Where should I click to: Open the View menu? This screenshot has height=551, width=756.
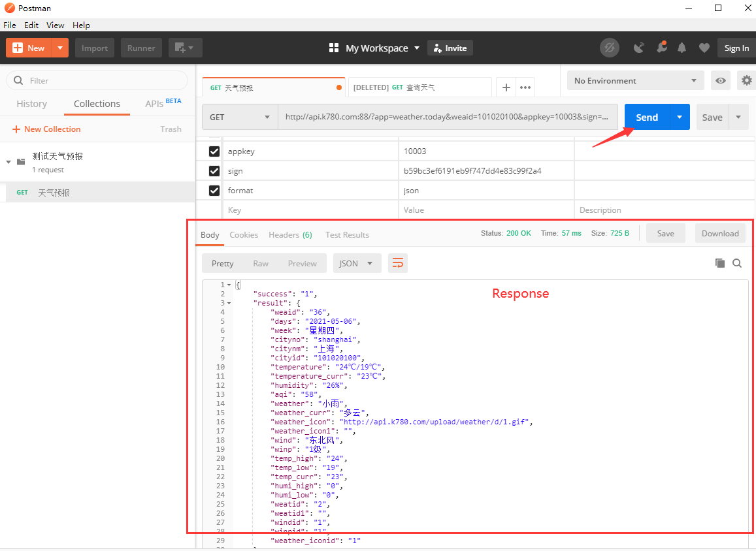click(x=56, y=25)
